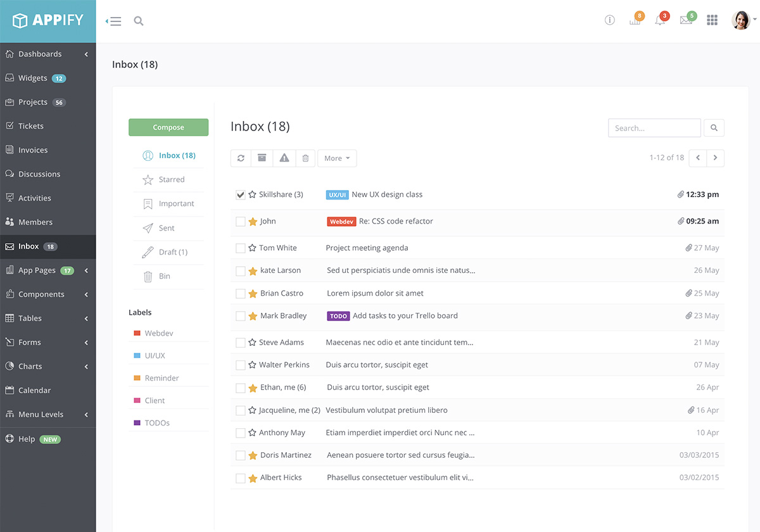Open the Starred mail folder
Screen dimensions: 760x532
(x=171, y=180)
